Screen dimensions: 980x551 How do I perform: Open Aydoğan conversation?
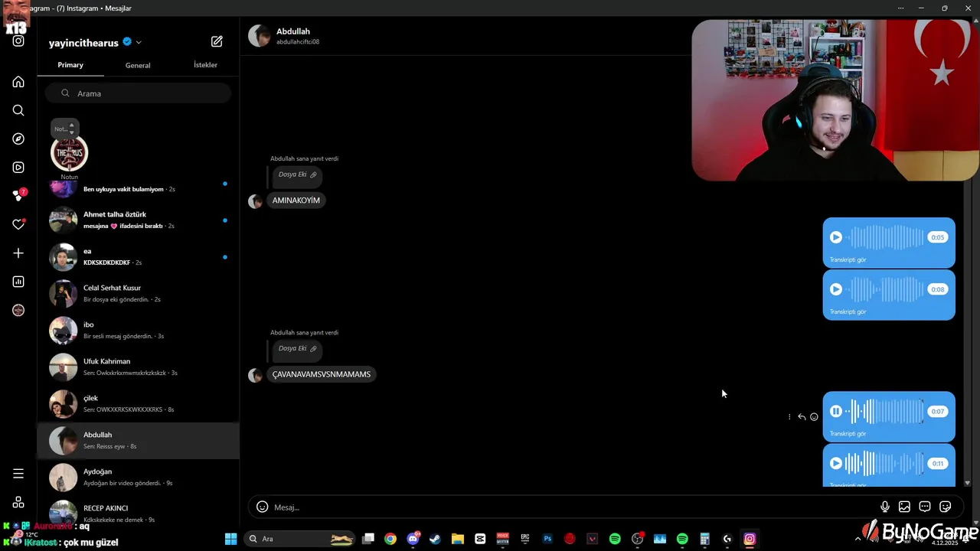(x=139, y=477)
